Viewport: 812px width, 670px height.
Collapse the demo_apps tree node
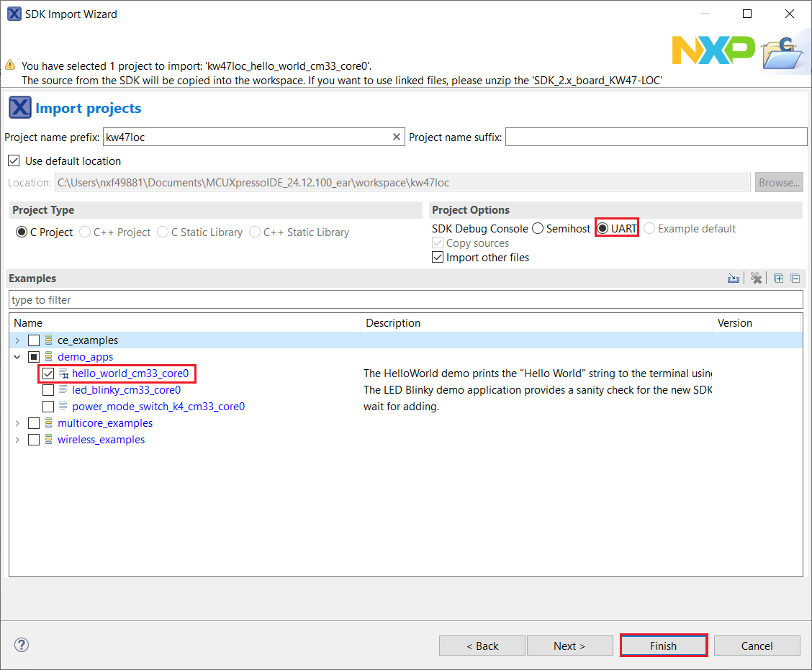[x=17, y=357]
